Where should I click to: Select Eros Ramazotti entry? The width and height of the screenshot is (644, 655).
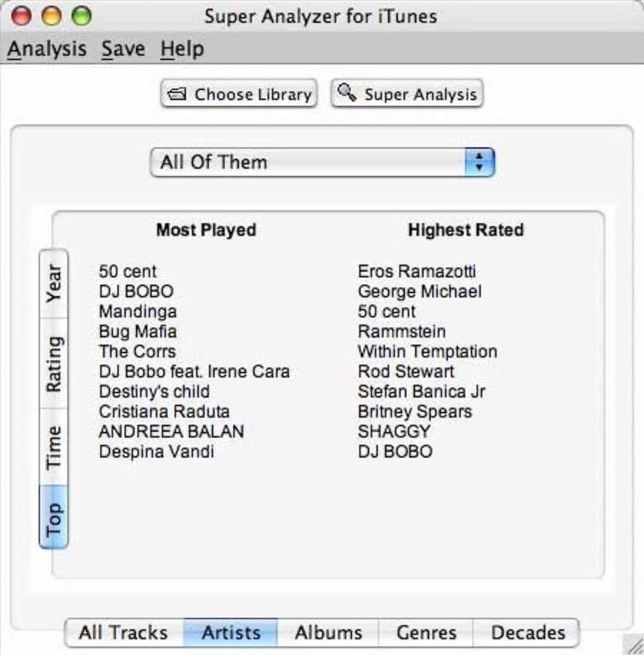click(417, 271)
